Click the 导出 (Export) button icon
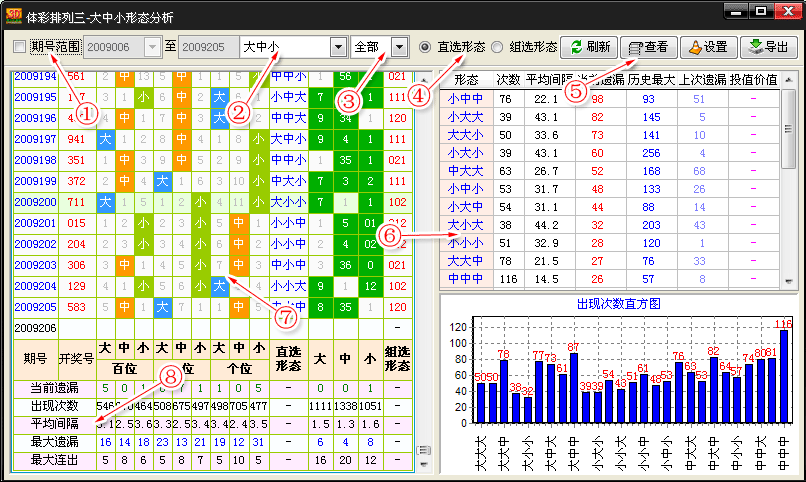806x482 pixels. [x=753, y=47]
